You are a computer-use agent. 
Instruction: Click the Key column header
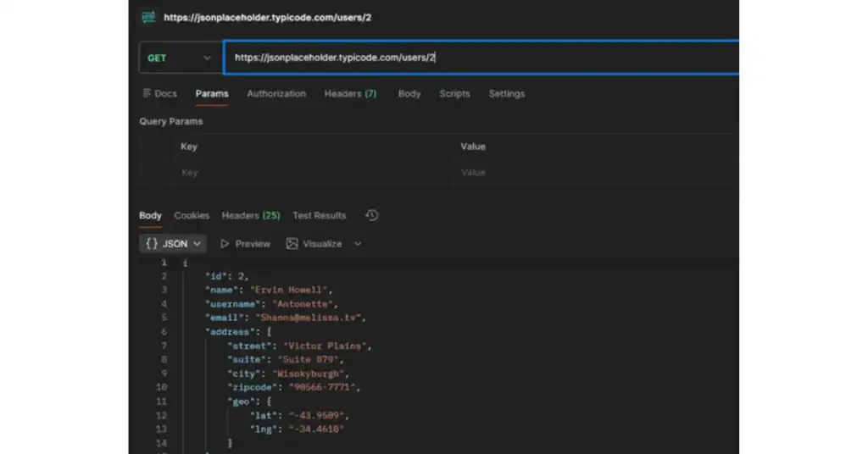pyautogui.click(x=189, y=147)
